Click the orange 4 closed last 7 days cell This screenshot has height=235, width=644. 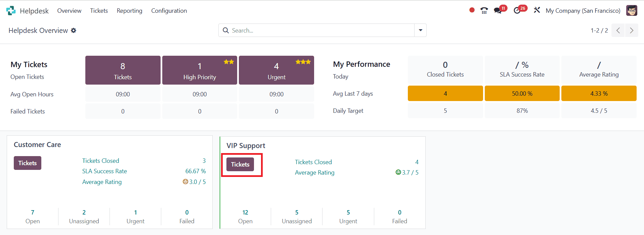coord(445,93)
